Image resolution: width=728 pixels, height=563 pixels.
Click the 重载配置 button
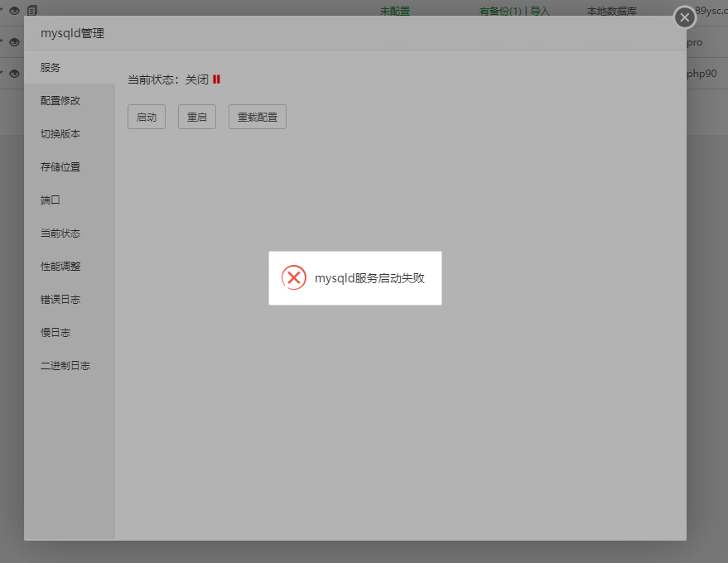click(x=258, y=117)
